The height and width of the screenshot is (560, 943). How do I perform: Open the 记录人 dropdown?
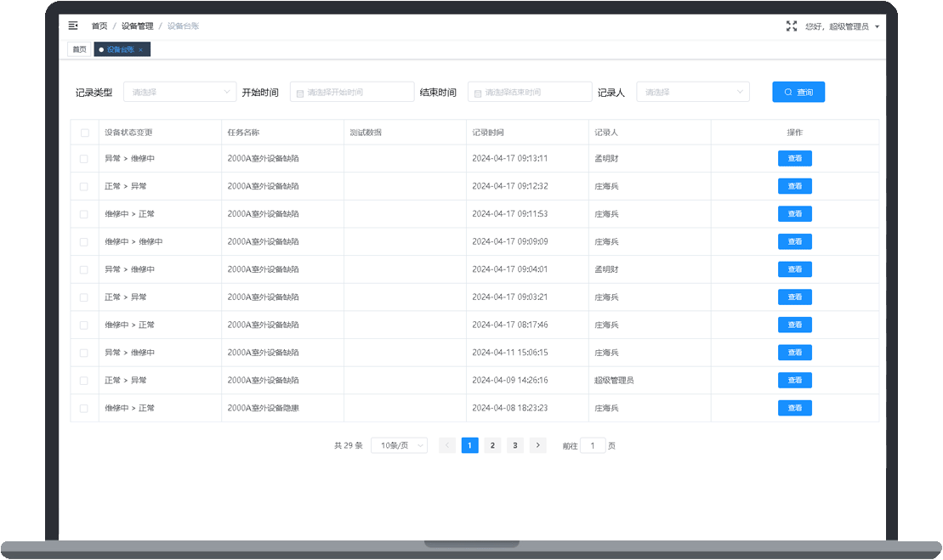tap(692, 92)
